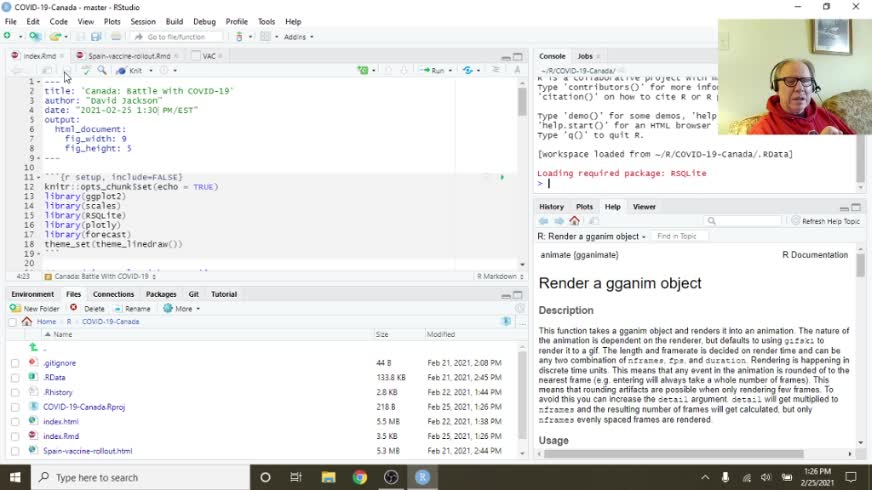Expand Knit options dropdown arrow
Image resolution: width=872 pixels, height=490 pixels.
[x=151, y=71]
